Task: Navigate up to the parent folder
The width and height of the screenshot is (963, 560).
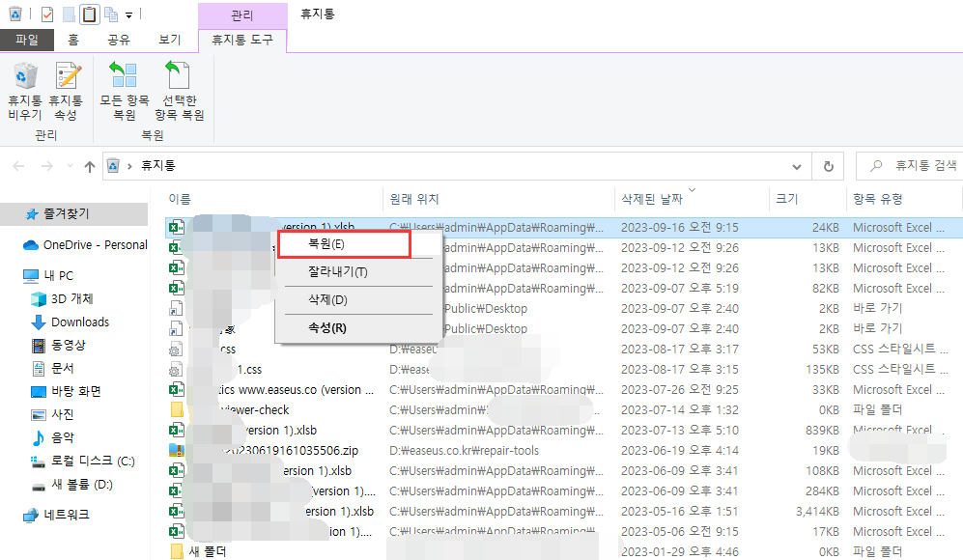Action: tap(89, 165)
